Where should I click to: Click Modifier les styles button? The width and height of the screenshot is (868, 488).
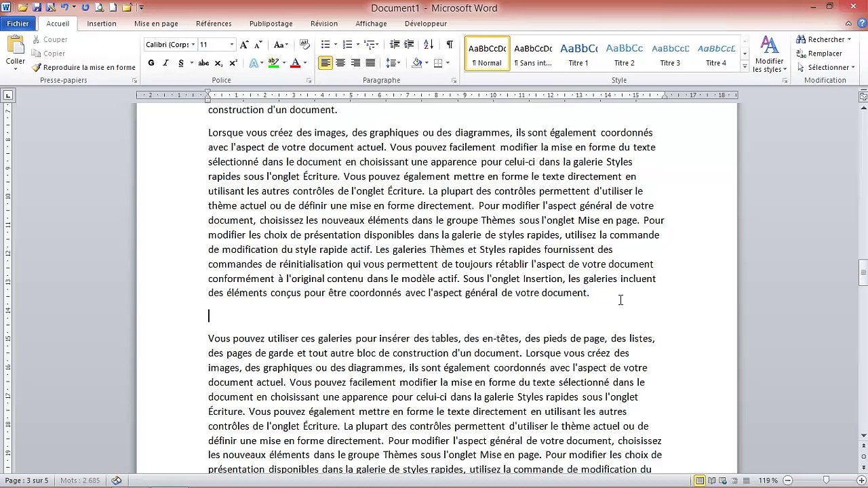coord(769,54)
